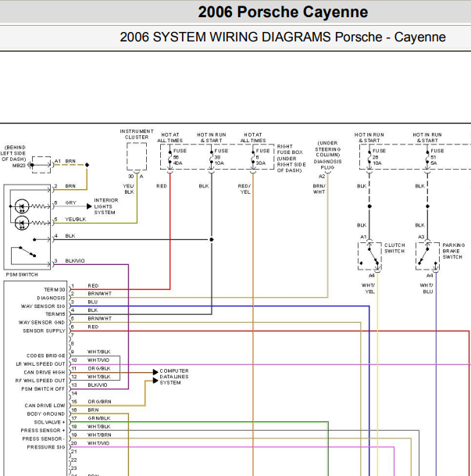The height and width of the screenshot is (476, 471).
Task: Click the CODES BRIDGE pin name
Action: coord(46,356)
